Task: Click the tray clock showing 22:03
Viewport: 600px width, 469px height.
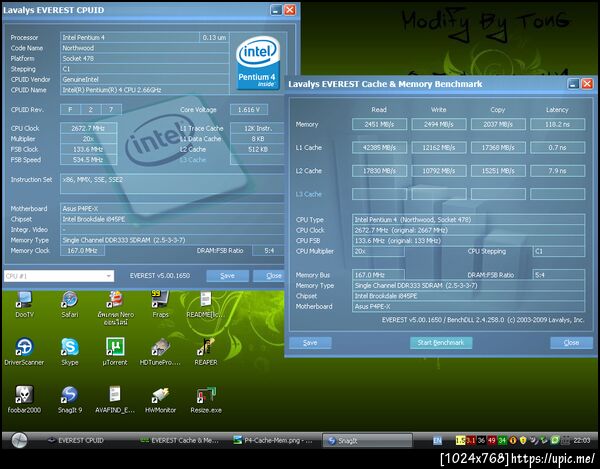Action: 582,441
